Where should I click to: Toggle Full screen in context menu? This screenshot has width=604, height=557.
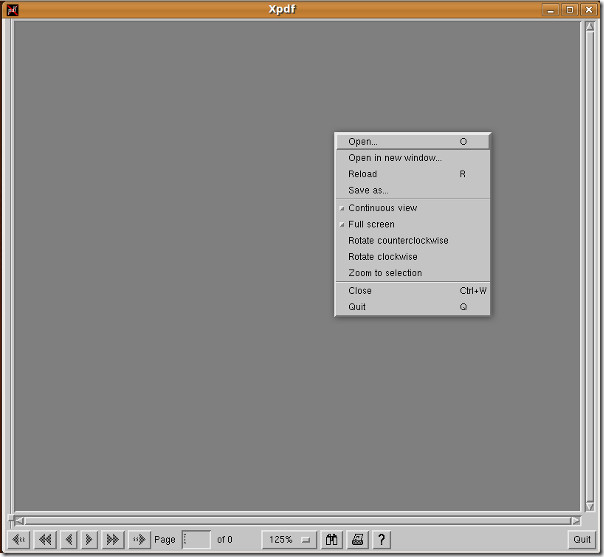pos(413,224)
